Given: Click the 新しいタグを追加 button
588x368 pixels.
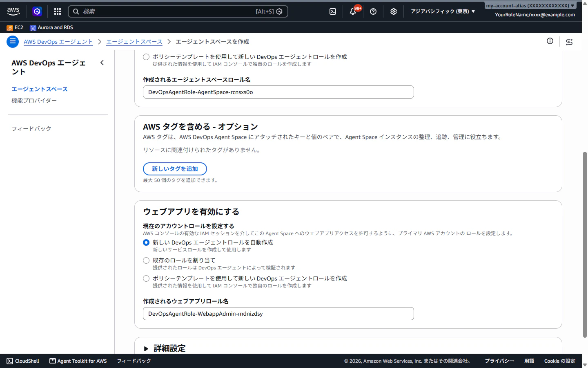Looking at the screenshot, I should (175, 169).
